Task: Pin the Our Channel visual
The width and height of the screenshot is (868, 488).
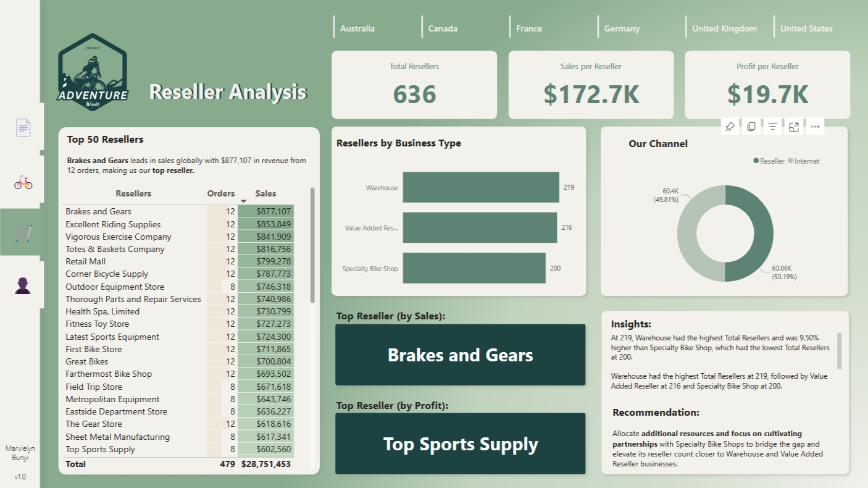Action: click(x=730, y=127)
